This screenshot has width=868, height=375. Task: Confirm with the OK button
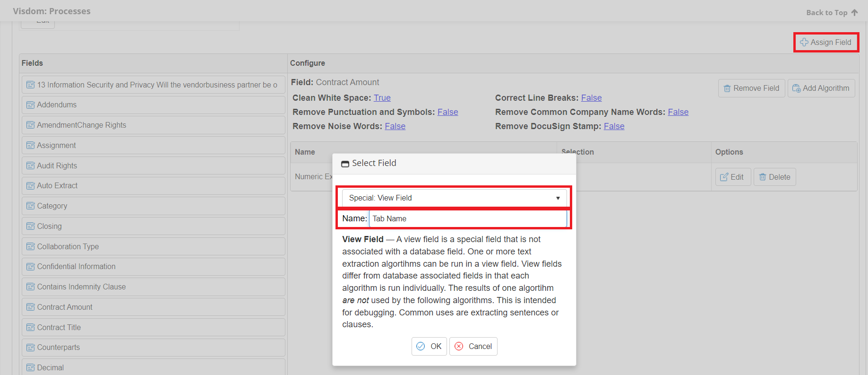pos(429,346)
